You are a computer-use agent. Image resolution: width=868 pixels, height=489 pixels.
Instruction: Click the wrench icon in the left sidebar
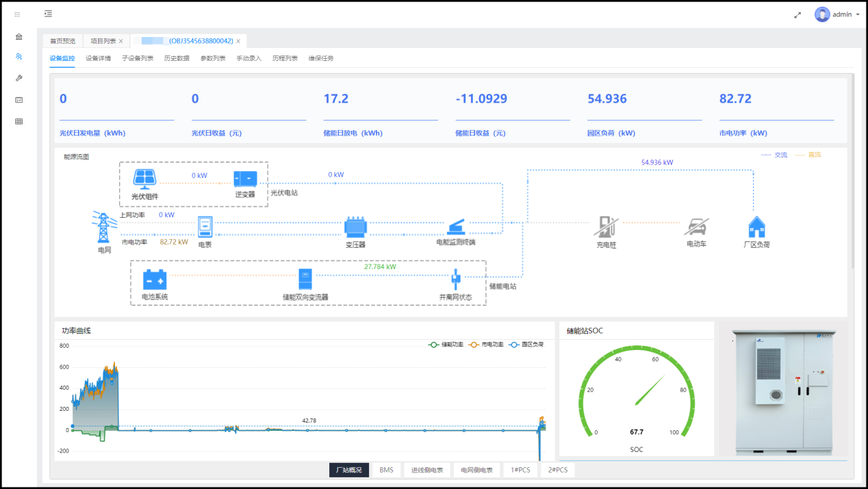click(x=18, y=78)
